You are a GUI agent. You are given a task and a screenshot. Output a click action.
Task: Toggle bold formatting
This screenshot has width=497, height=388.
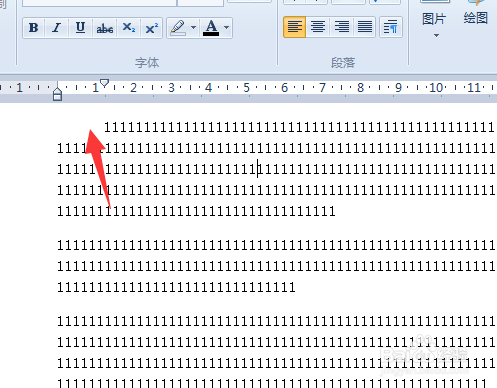34,28
